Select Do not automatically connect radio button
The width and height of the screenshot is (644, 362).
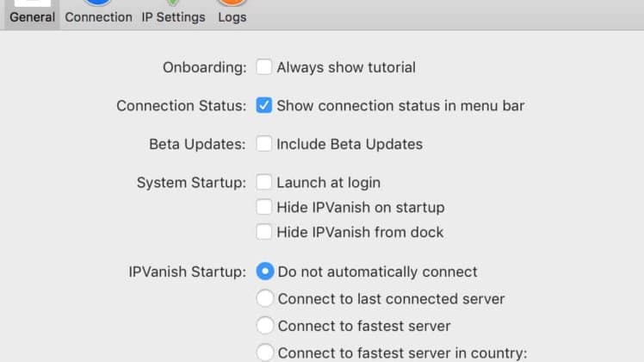click(x=265, y=271)
